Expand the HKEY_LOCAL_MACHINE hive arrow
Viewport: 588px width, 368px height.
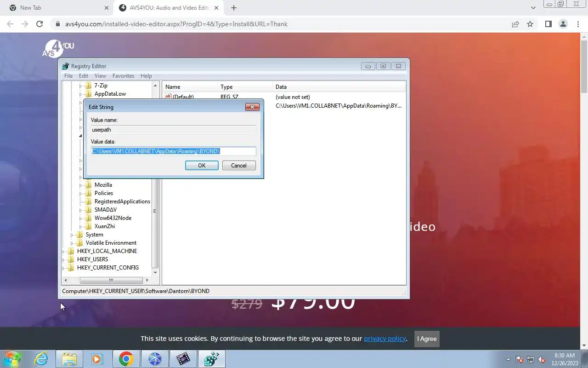(63, 251)
